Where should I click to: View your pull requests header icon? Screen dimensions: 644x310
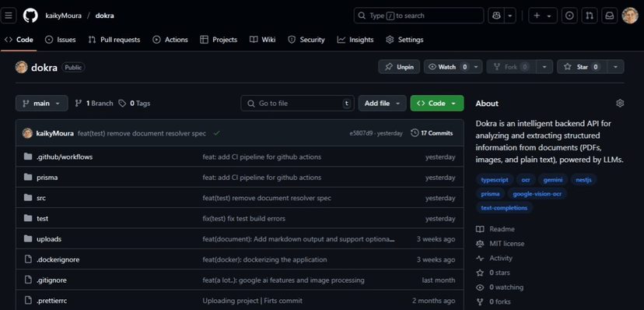pyautogui.click(x=590, y=16)
